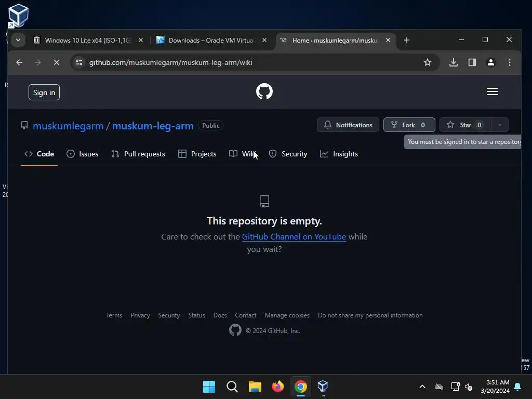Switch to the Security tab
The height and width of the screenshot is (399, 532).
click(288, 154)
